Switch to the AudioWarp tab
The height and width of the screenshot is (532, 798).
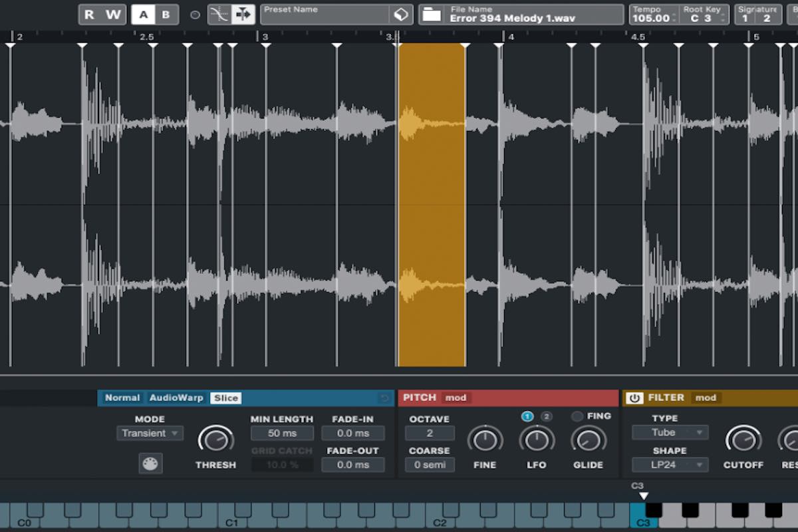point(176,398)
